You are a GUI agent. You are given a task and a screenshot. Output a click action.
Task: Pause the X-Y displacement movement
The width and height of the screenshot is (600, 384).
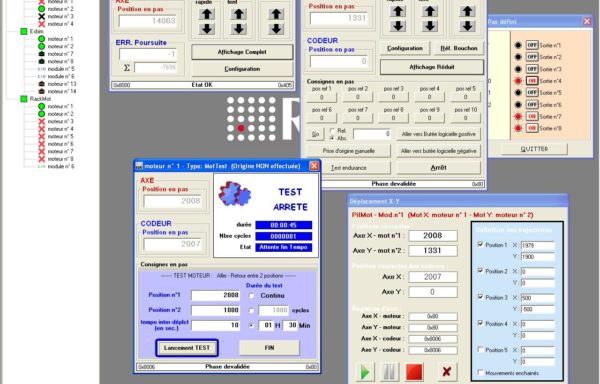(389, 372)
